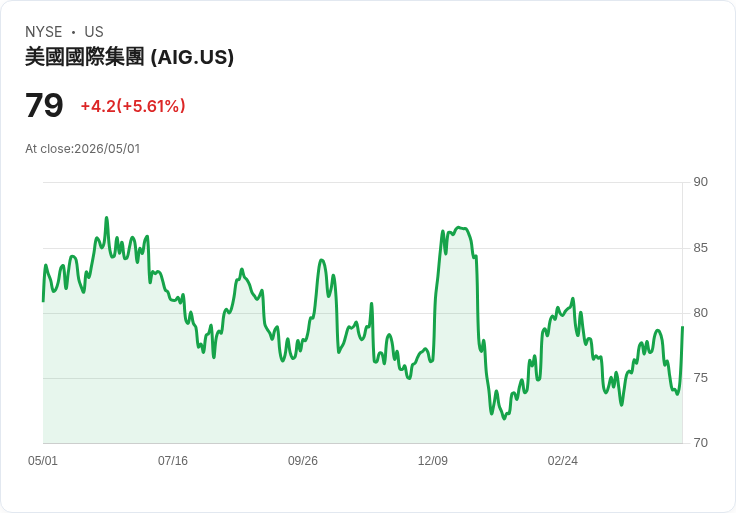This screenshot has height=513, width=736.
Task: Click the 80 y-axis label
Action: point(700,313)
